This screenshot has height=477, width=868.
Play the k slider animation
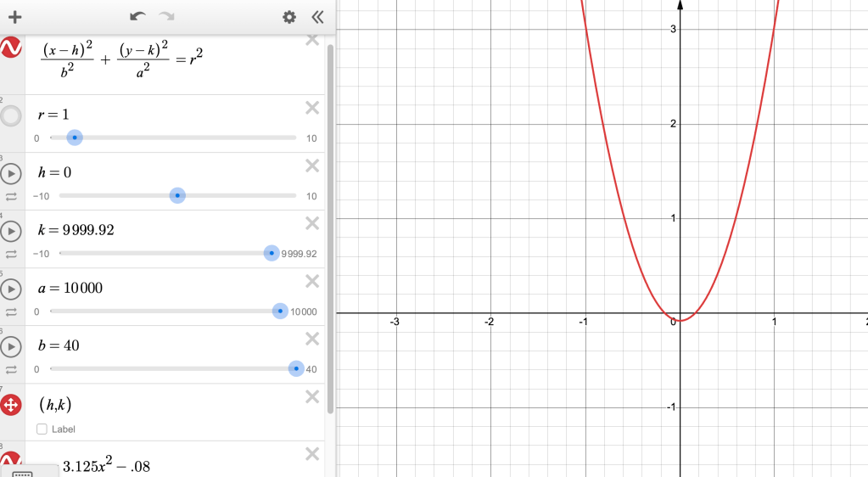(11, 232)
